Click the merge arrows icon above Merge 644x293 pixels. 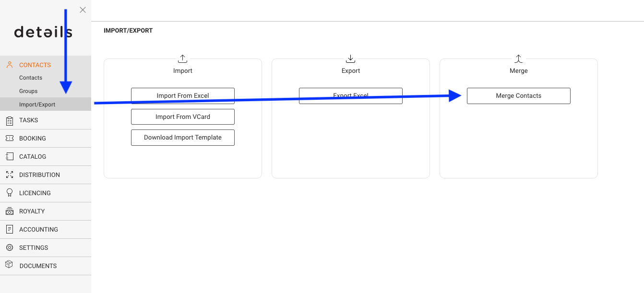coord(518,59)
